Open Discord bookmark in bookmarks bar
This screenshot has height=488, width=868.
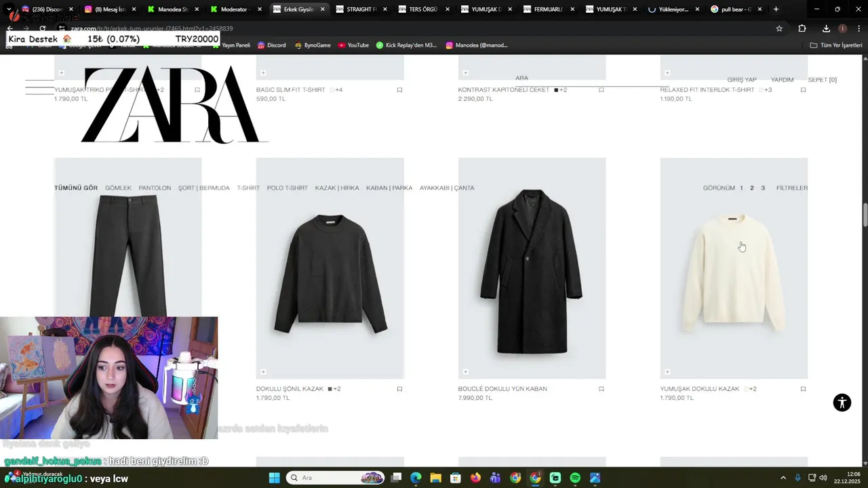point(271,45)
